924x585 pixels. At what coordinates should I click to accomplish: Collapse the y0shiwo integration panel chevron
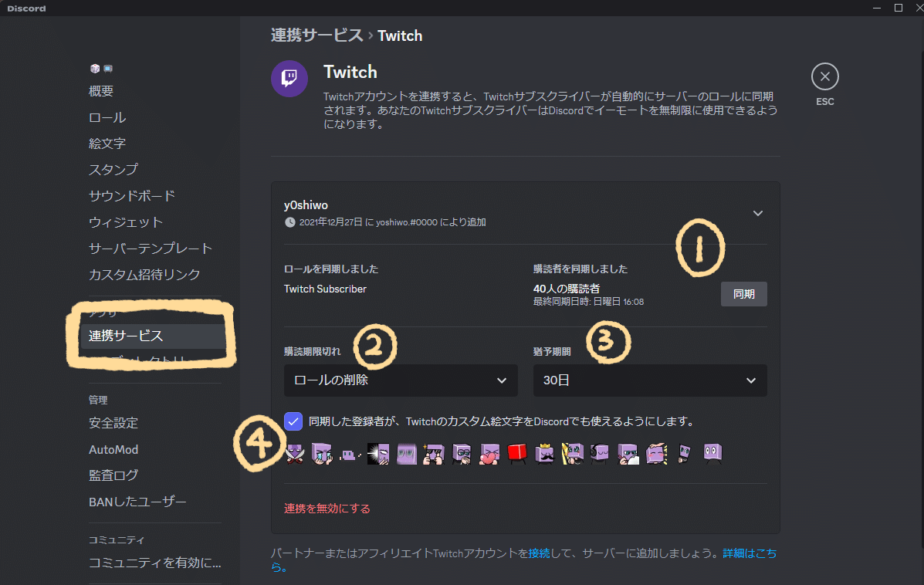(757, 213)
